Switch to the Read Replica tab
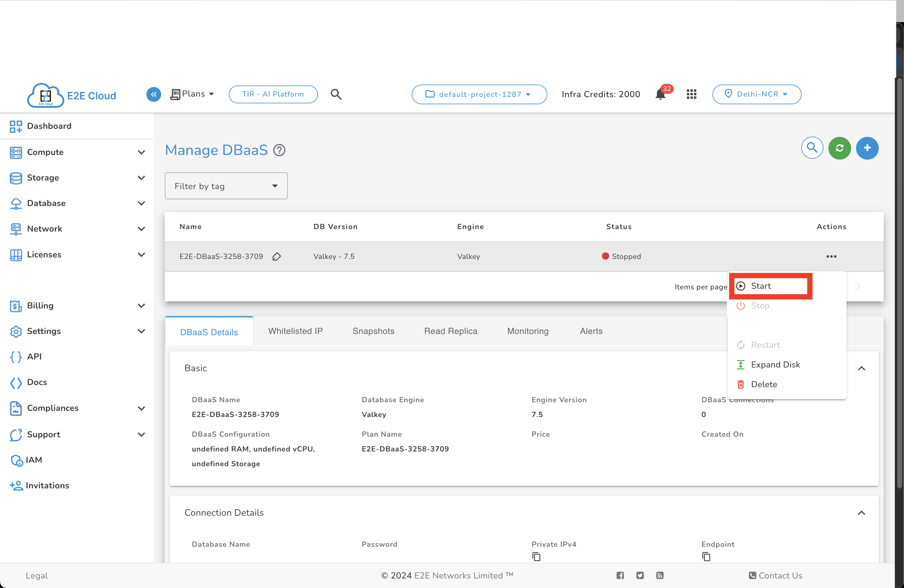Image resolution: width=904 pixels, height=588 pixels. (x=450, y=331)
